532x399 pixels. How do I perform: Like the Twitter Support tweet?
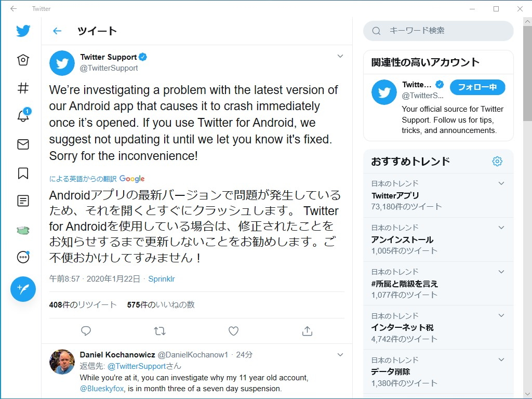coord(233,331)
